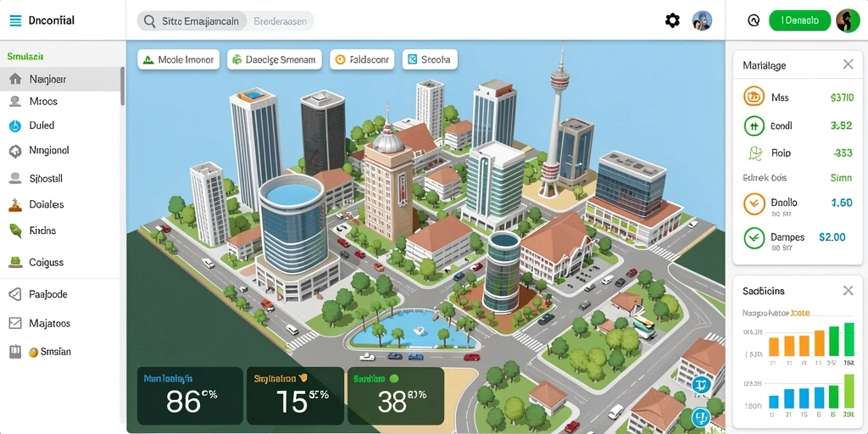
Task: Click the home icon next to Nagioer
Action: click(x=15, y=79)
